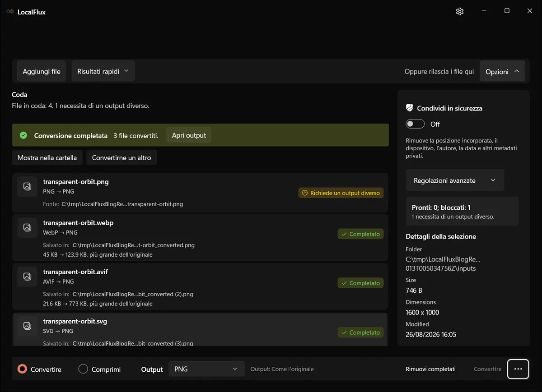The image size is (542, 392).
Task: Click the 746 B size value
Action: coord(414,290)
